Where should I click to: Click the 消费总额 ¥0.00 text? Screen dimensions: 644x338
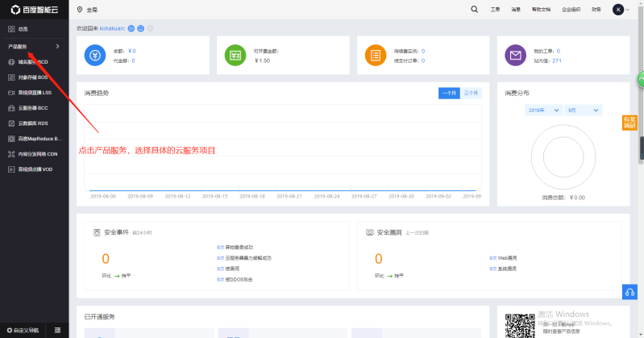[x=563, y=198]
